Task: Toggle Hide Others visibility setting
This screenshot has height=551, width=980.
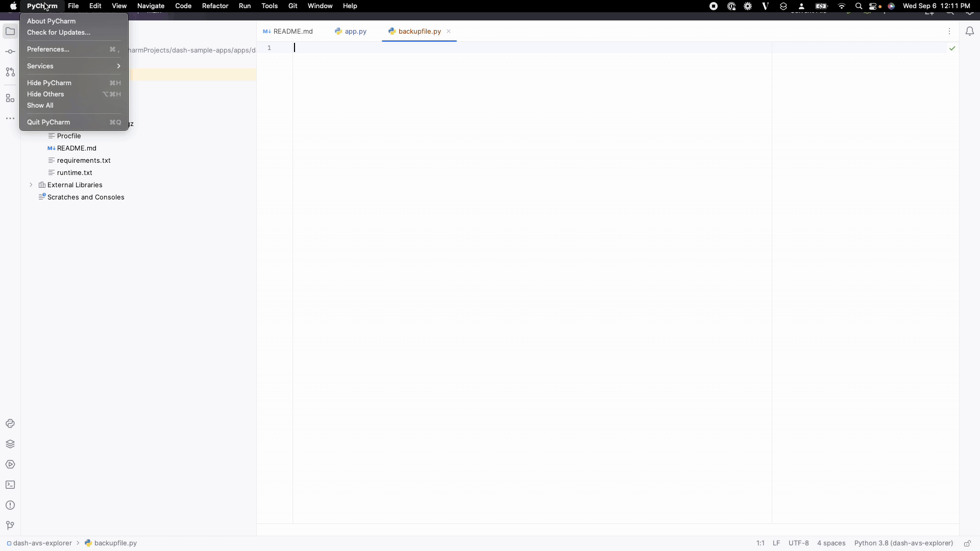Action: (x=45, y=93)
